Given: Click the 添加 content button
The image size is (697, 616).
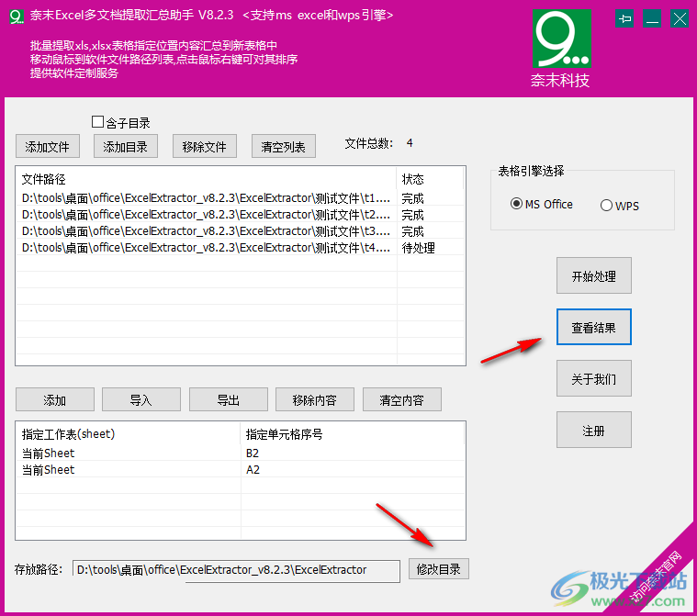Looking at the screenshot, I should (x=55, y=399).
